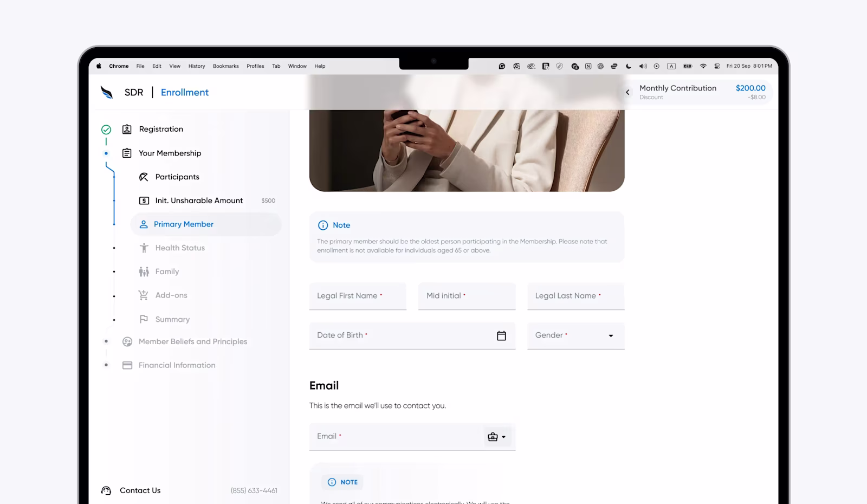Click the info icon beside Note heading
This screenshot has width=867, height=504.
tap(323, 225)
